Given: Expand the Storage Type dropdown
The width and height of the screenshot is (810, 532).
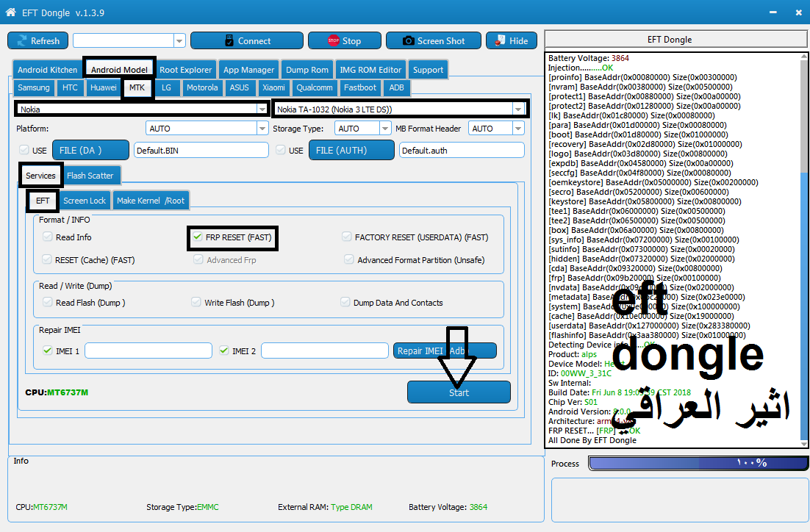Looking at the screenshot, I should pyautogui.click(x=385, y=128).
